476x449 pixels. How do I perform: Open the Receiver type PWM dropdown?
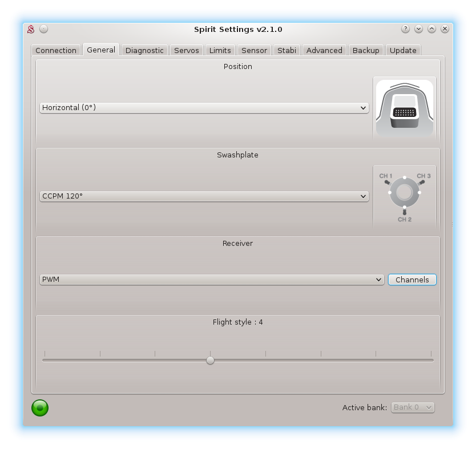(x=211, y=280)
